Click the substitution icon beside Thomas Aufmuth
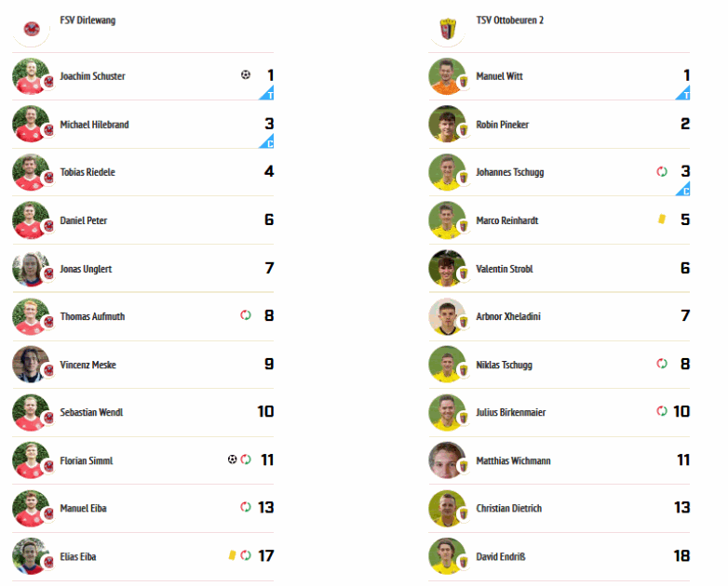The width and height of the screenshot is (728, 586). (x=246, y=315)
